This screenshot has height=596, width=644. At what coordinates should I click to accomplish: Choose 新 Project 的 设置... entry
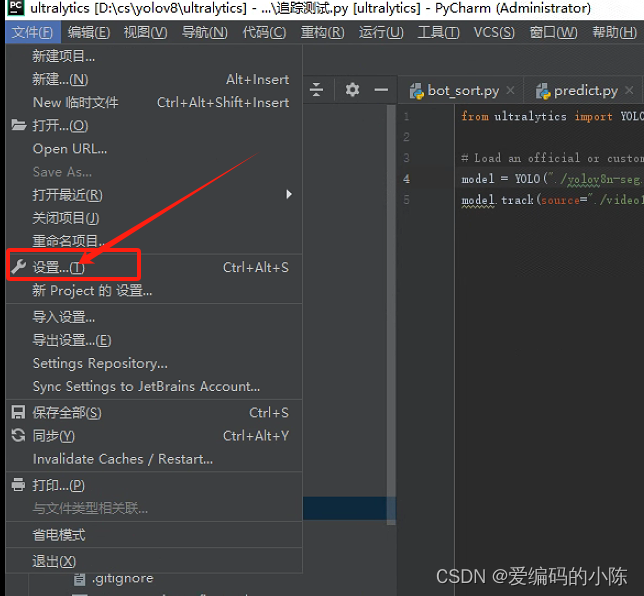(x=154, y=291)
